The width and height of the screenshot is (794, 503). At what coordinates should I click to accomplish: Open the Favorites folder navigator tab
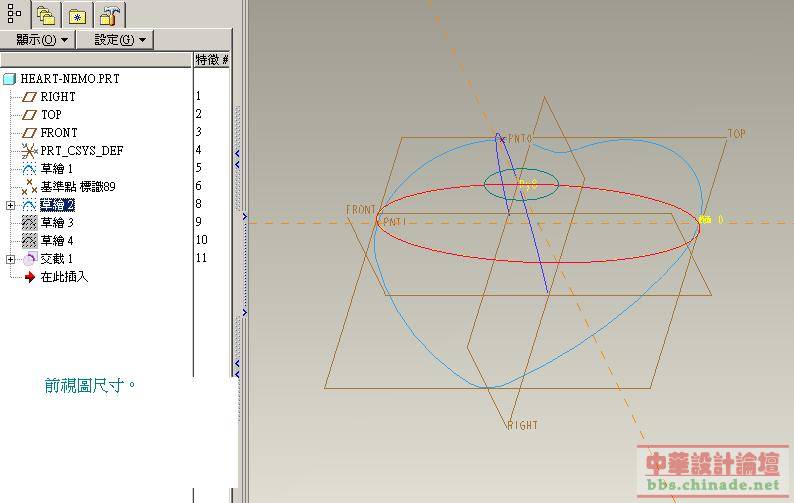(x=77, y=15)
